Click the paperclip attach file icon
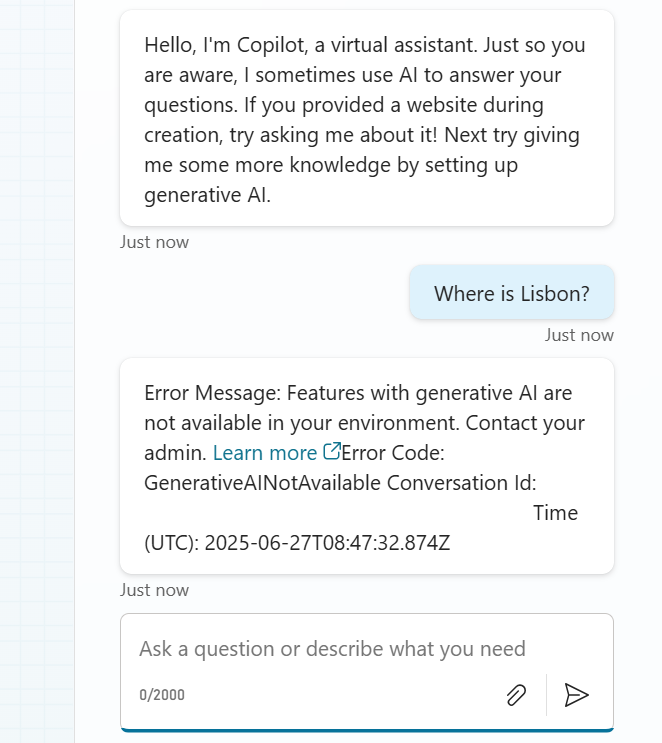 tap(516, 695)
